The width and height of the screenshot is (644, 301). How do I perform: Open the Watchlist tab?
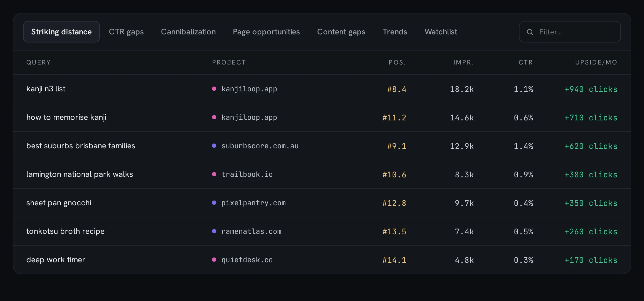click(x=441, y=32)
